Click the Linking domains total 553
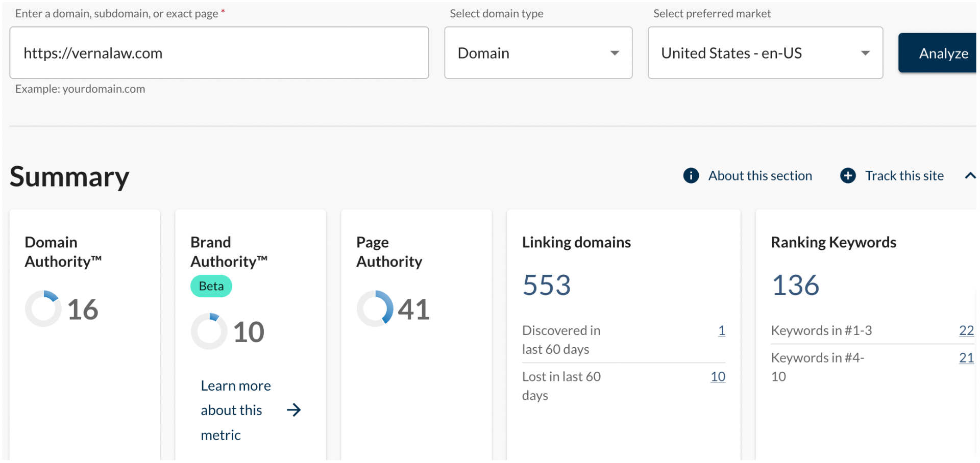This screenshot has height=463, width=980. pos(546,285)
